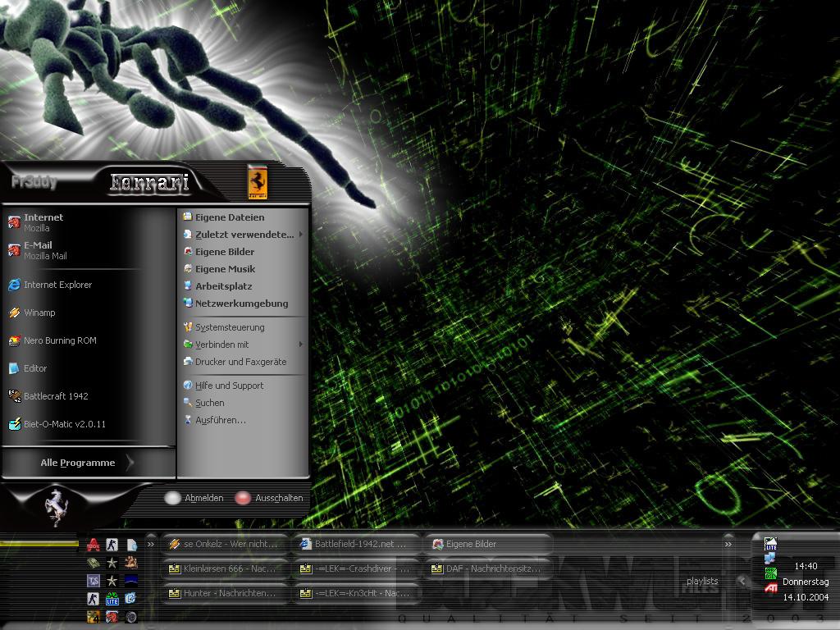Open Netzwerkumgebung

point(243,304)
